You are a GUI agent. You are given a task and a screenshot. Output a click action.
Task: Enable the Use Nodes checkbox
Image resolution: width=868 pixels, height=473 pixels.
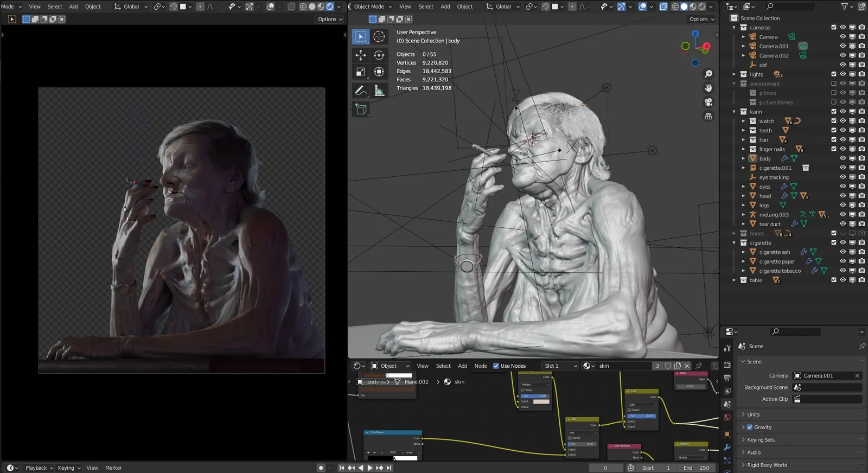coord(496,366)
